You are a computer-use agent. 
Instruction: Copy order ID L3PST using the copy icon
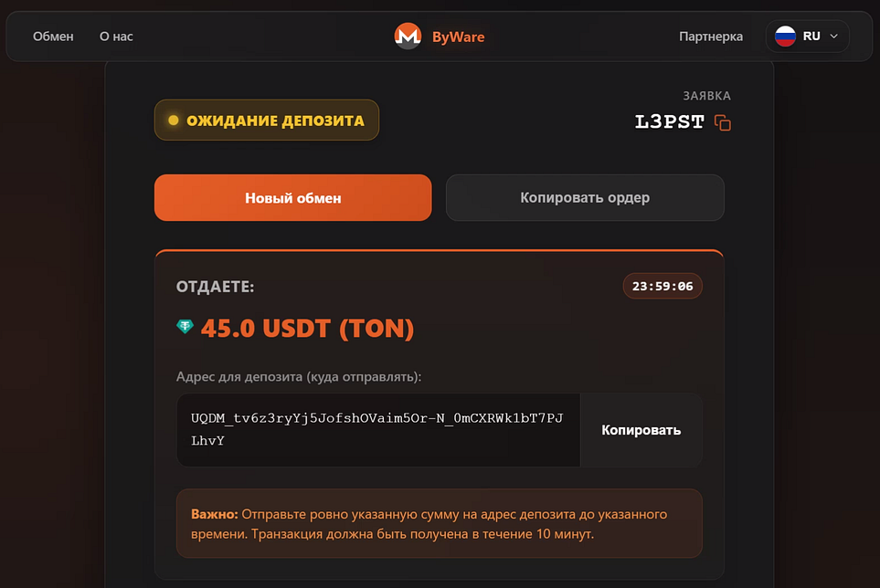pyautogui.click(x=723, y=121)
